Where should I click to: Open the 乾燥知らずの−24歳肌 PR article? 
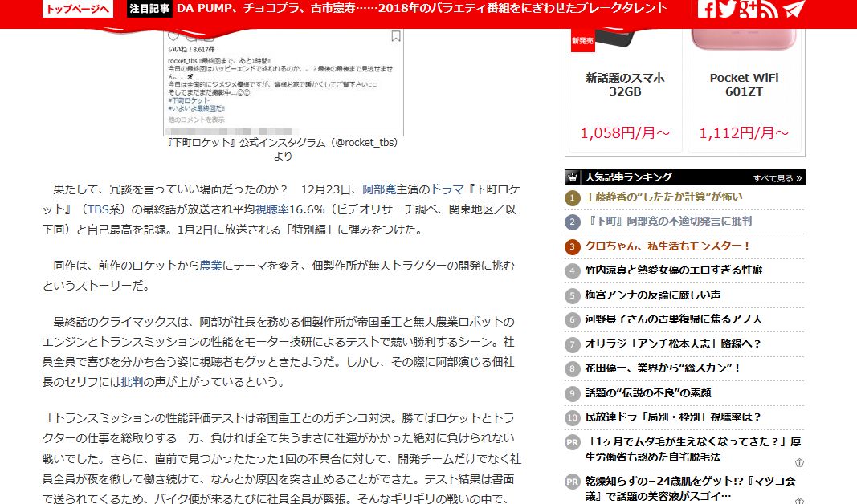tap(691, 488)
